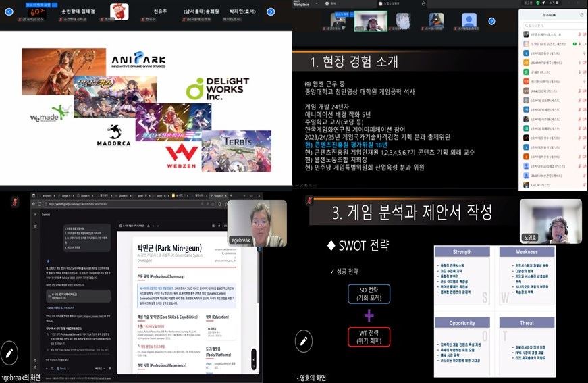Click the participant search field
This screenshot has height=383, width=588.
click(x=554, y=26)
